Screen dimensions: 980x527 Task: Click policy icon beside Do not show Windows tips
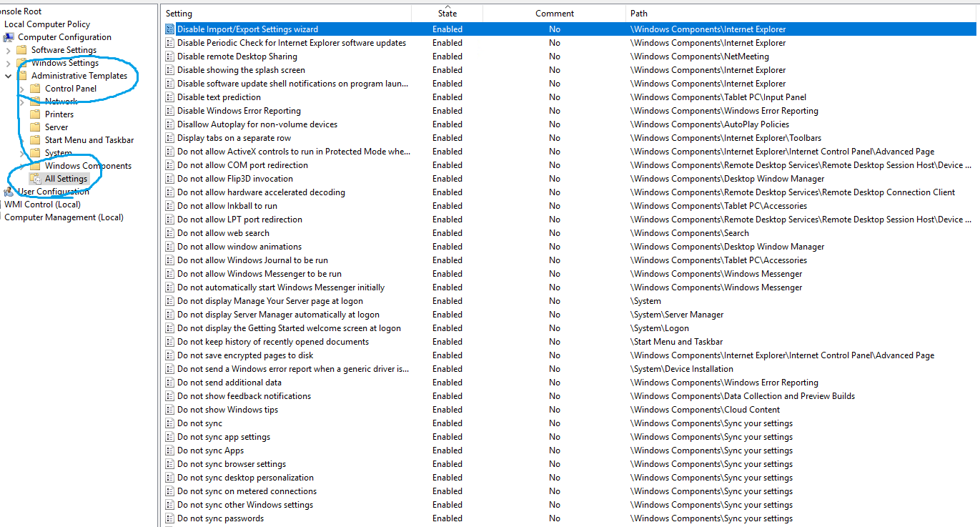coord(170,410)
